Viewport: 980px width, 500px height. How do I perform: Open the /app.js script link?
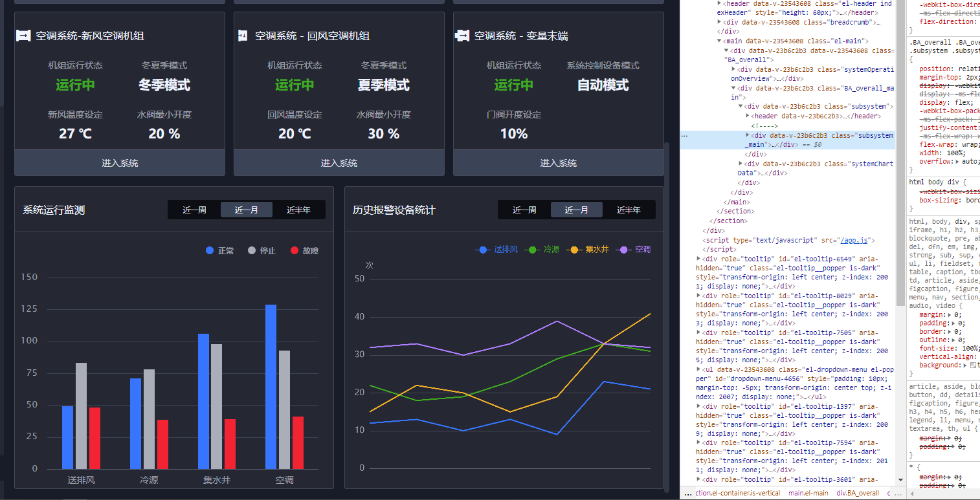click(854, 239)
